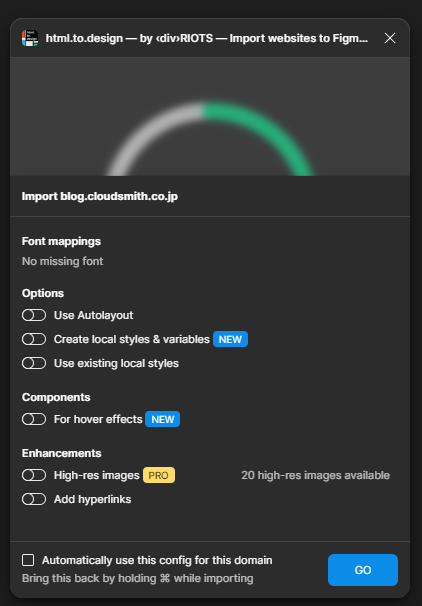Click the 20 high-res images available label
422x606 pixels.
coord(315,475)
